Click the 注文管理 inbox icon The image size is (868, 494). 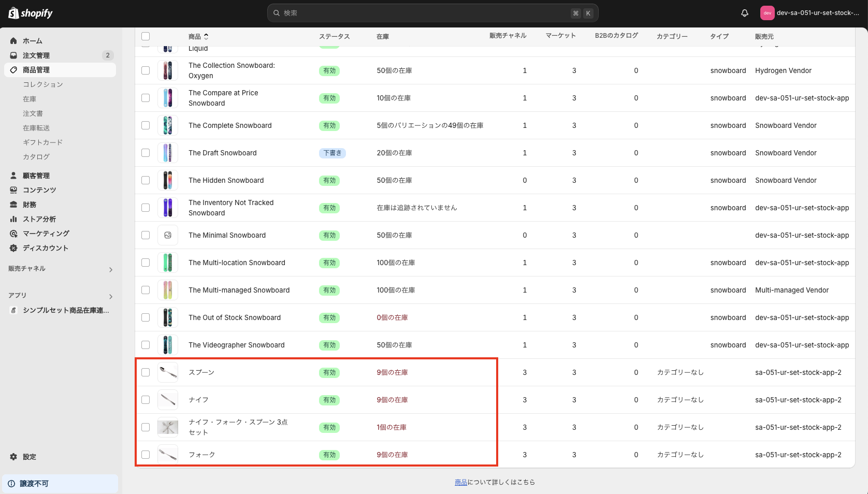point(13,55)
